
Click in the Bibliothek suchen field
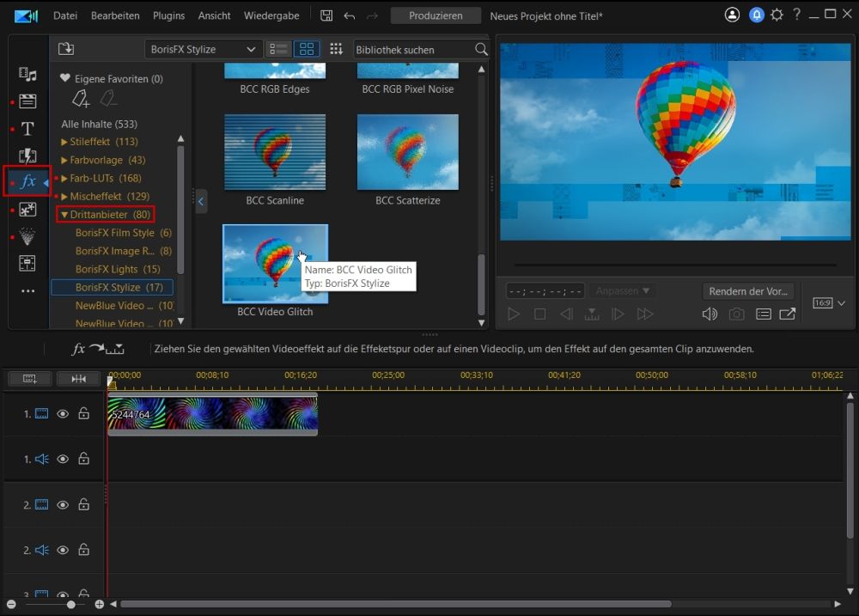pos(413,50)
